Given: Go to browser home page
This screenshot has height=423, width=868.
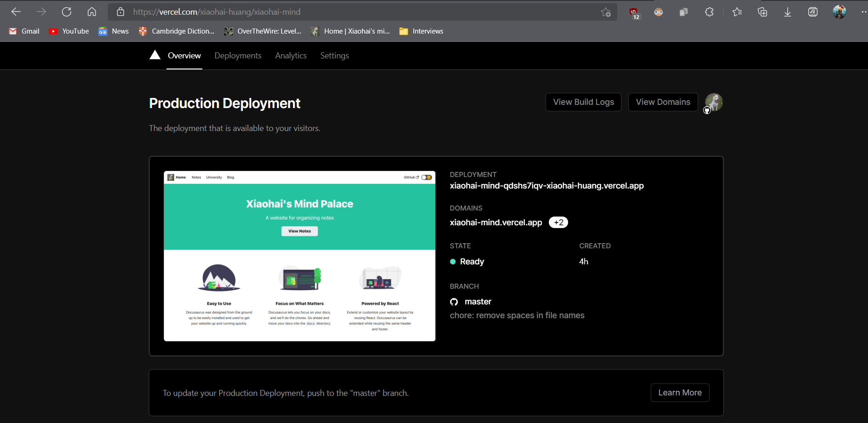Looking at the screenshot, I should pos(92,11).
